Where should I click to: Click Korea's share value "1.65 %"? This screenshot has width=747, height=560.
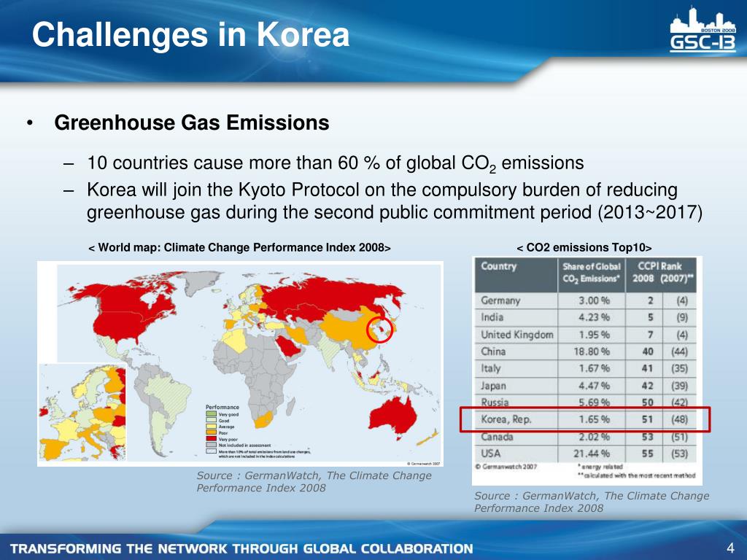tap(594, 419)
